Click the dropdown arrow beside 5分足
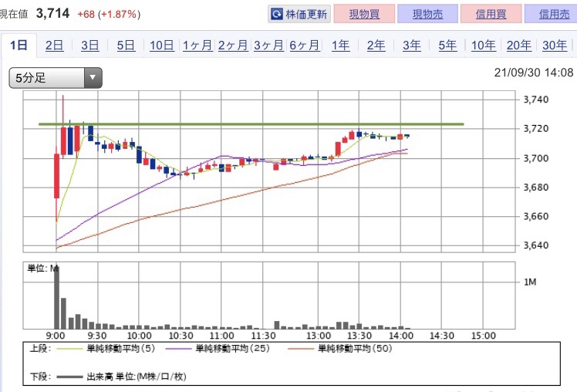The width and height of the screenshot is (577, 392). [x=93, y=78]
